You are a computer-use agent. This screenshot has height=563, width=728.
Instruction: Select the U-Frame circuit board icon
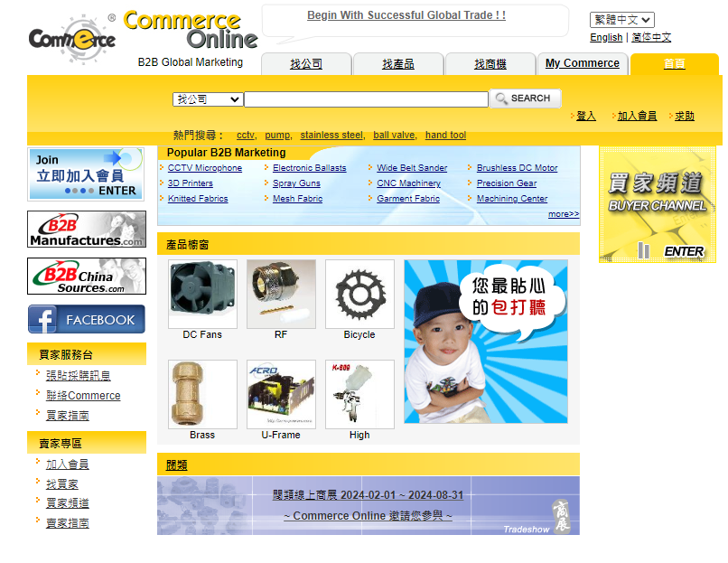[280, 394]
